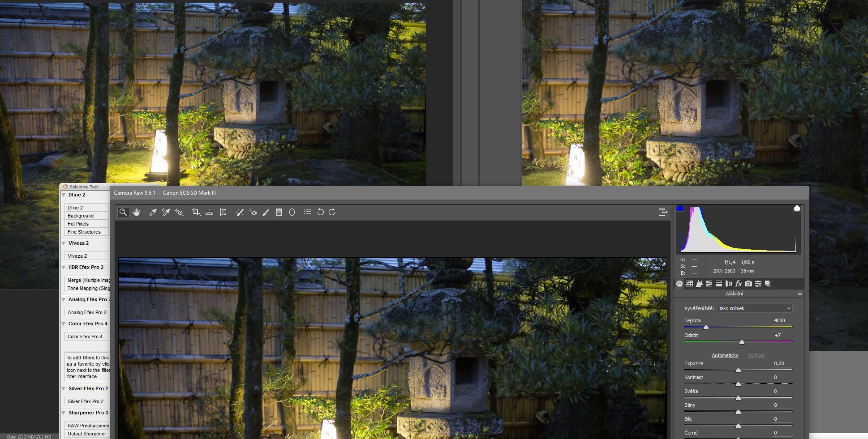Image resolution: width=868 pixels, height=439 pixels.
Task: Toggle full screen mode button
Action: click(x=663, y=212)
